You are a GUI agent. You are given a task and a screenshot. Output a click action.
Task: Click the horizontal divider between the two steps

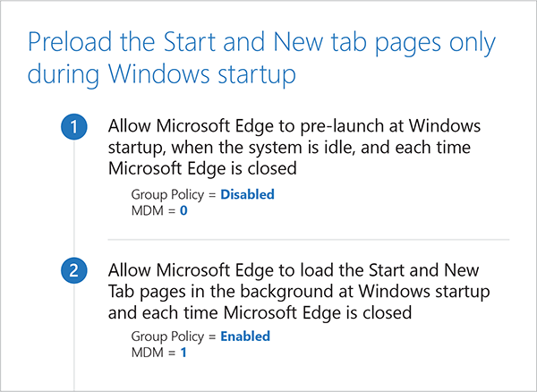click(x=308, y=240)
